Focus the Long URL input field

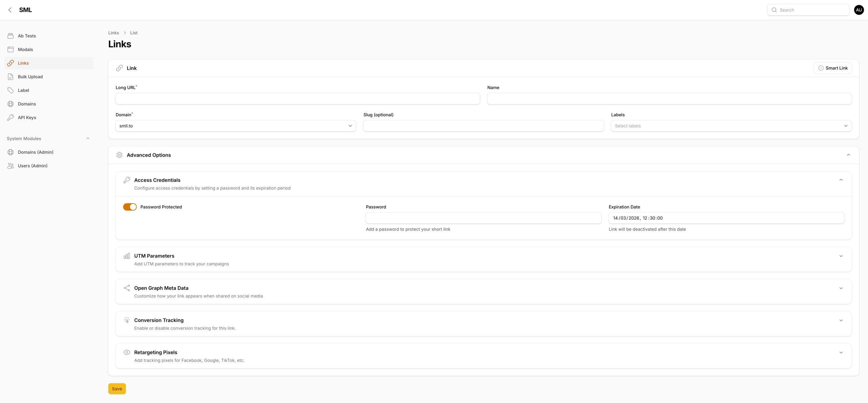click(x=298, y=99)
